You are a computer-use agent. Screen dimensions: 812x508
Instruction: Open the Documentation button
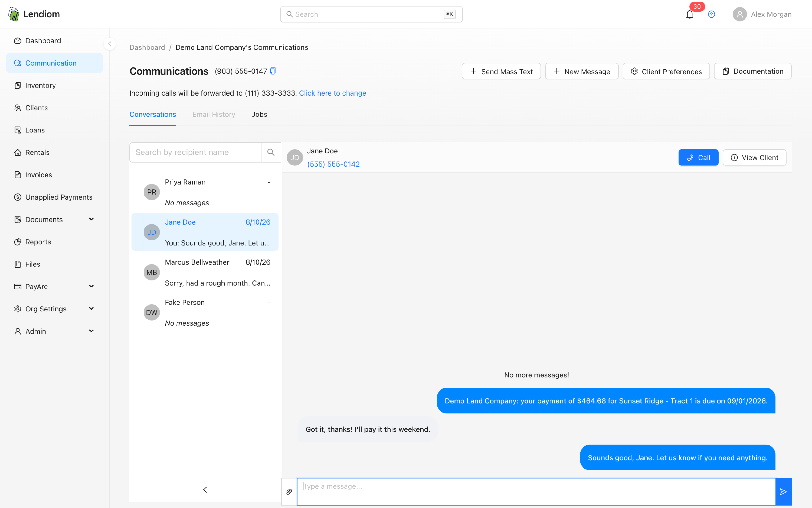753,71
